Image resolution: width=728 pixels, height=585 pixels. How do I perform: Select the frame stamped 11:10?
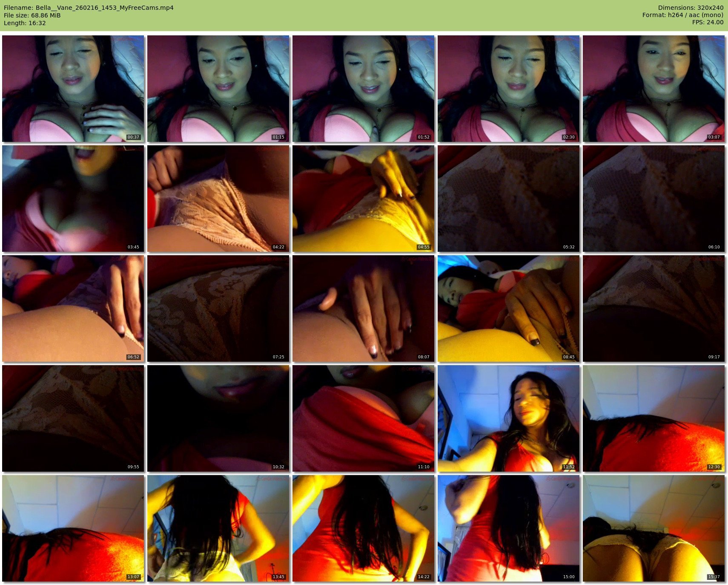point(364,418)
